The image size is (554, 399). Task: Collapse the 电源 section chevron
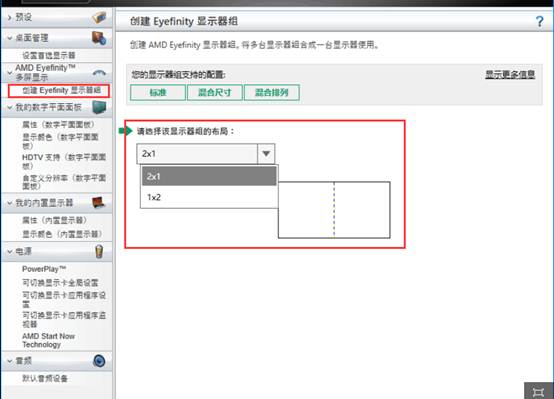(10, 252)
